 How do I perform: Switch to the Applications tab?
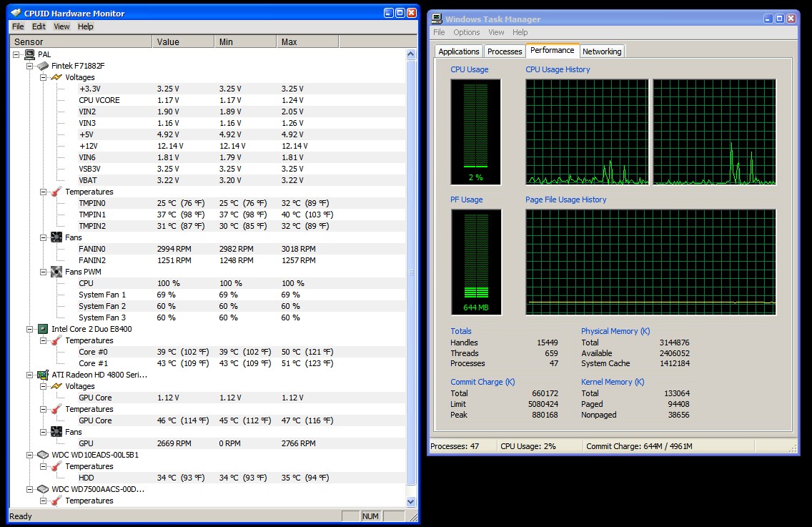[x=459, y=51]
